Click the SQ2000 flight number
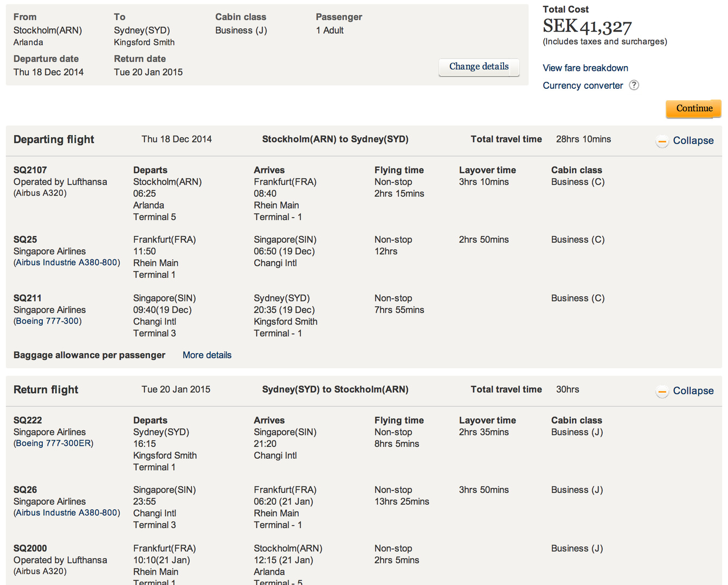Viewport: 728px width, 585px height. pyautogui.click(x=30, y=548)
